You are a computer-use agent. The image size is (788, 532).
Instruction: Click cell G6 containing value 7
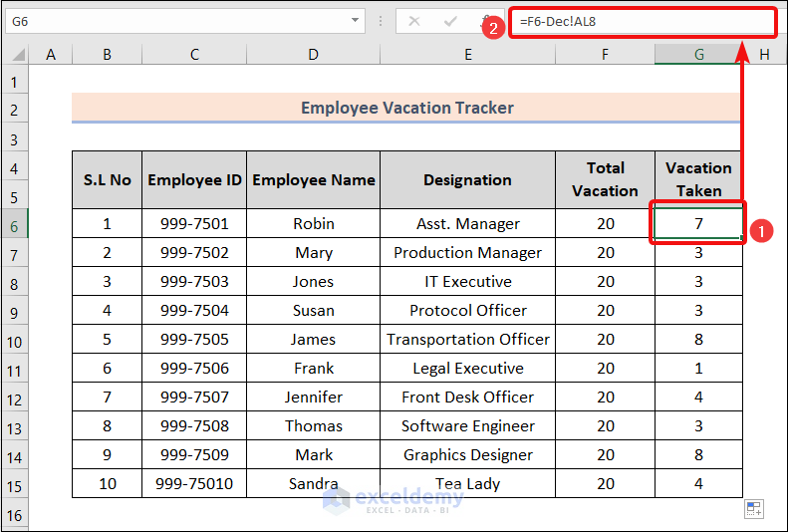(x=698, y=224)
